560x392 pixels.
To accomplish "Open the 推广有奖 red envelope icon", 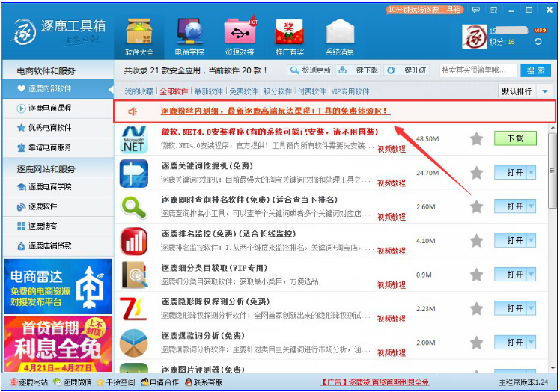I will pyautogui.click(x=290, y=37).
